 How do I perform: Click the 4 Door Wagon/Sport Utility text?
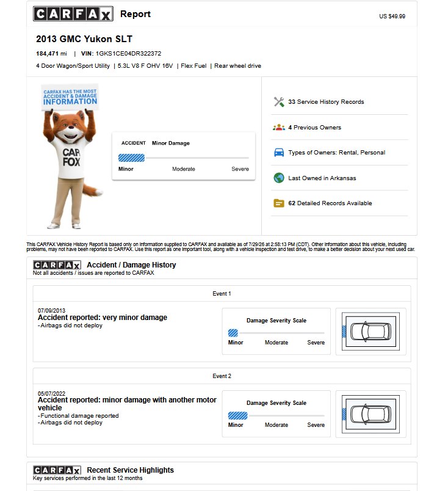point(73,66)
